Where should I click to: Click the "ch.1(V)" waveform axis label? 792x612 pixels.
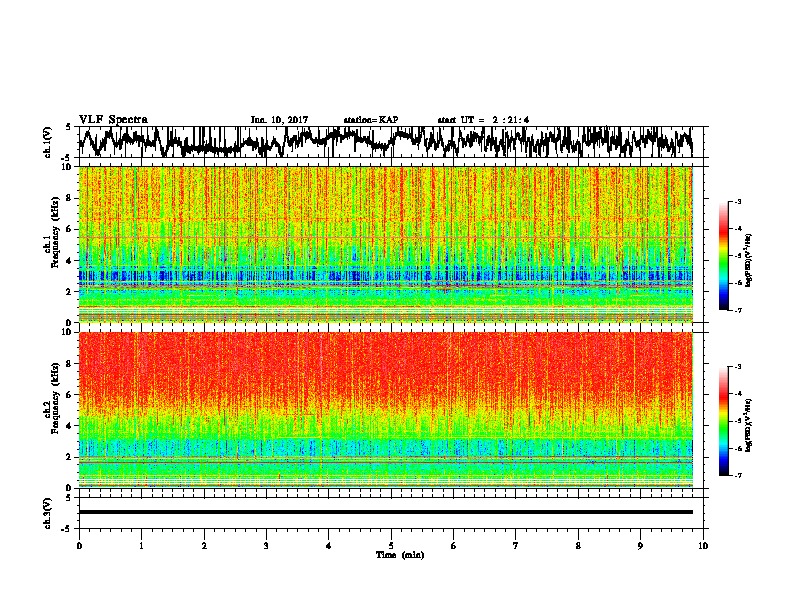47,142
